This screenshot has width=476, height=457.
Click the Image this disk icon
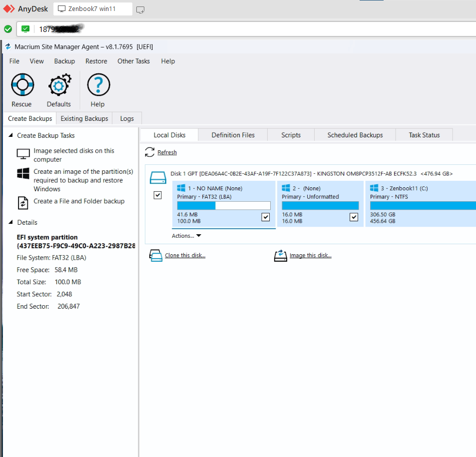point(281,255)
